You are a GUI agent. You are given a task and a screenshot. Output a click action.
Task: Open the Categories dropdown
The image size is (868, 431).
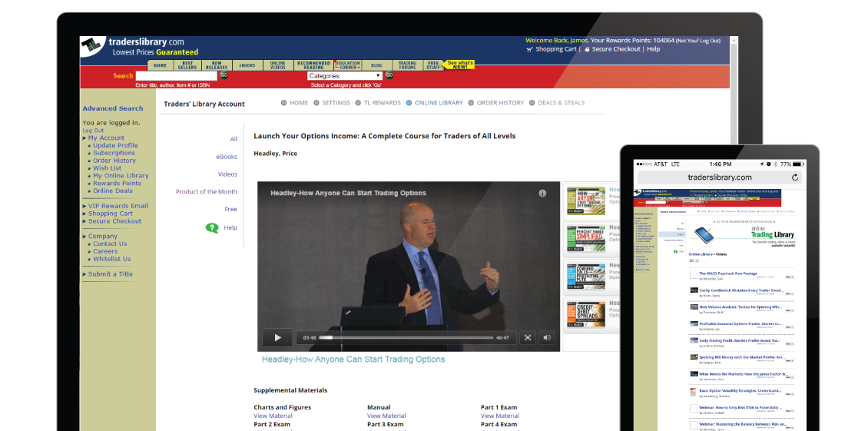point(345,76)
